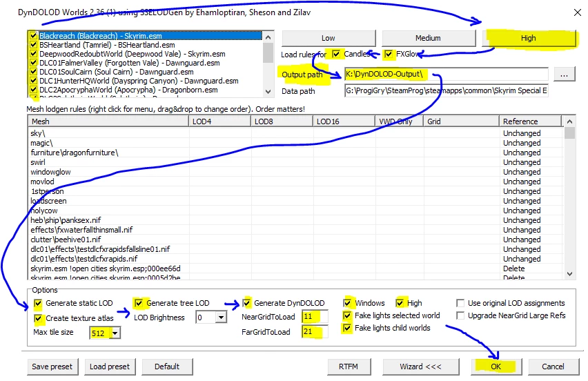
Task: Toggle DLC2ApocryphaWorld (Apocrypha) checkbox
Action: coord(33,90)
